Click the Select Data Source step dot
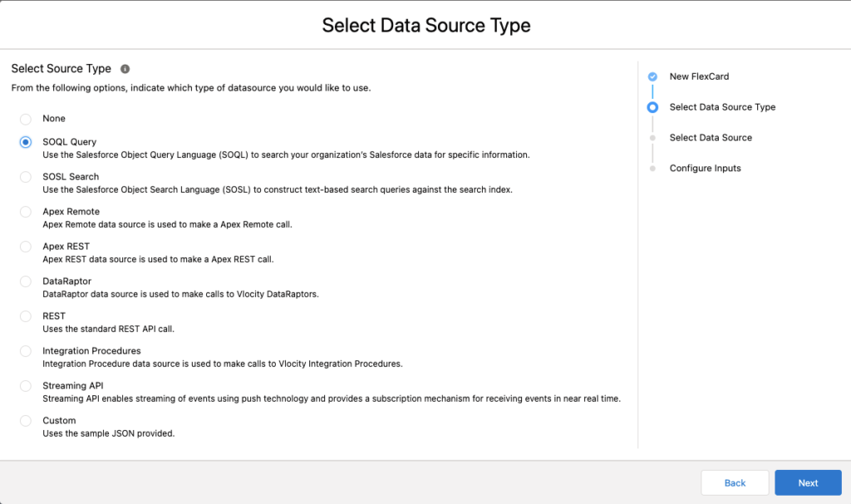Screen dimensions: 851x504 click(x=652, y=138)
